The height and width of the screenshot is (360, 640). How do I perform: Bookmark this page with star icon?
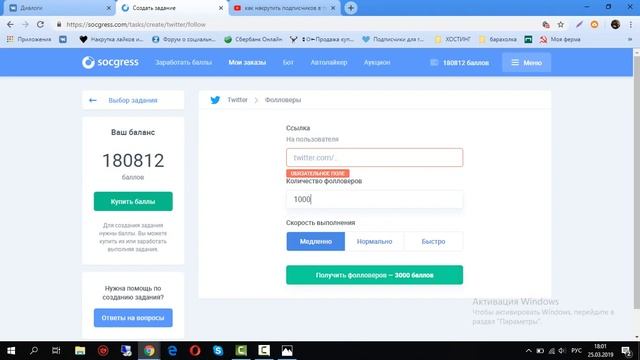click(561, 24)
